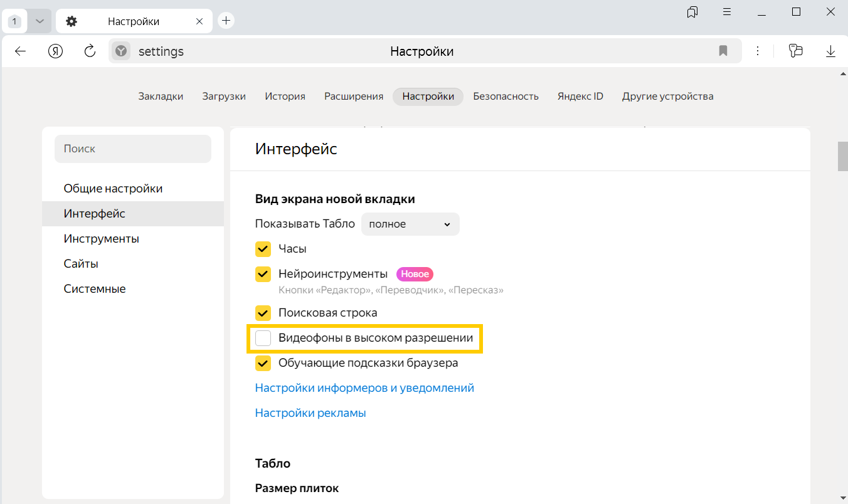Open the Настройки рекламы link
Image resolution: width=848 pixels, height=504 pixels.
[x=310, y=413]
